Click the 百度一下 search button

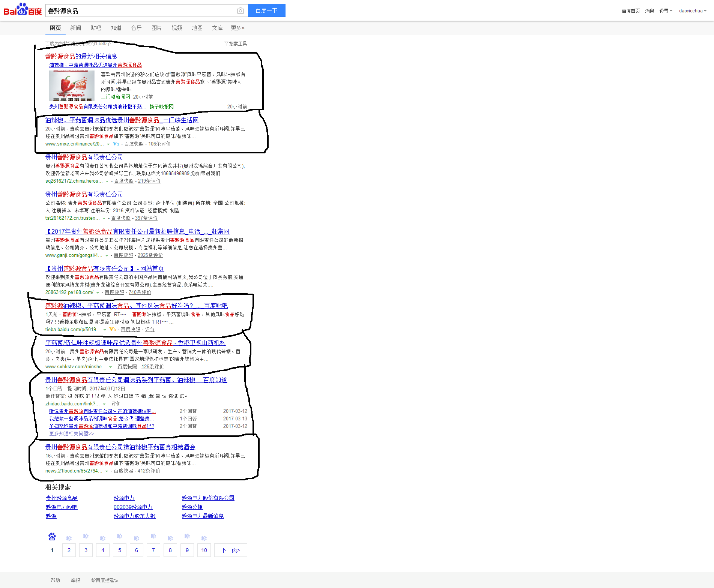click(267, 10)
